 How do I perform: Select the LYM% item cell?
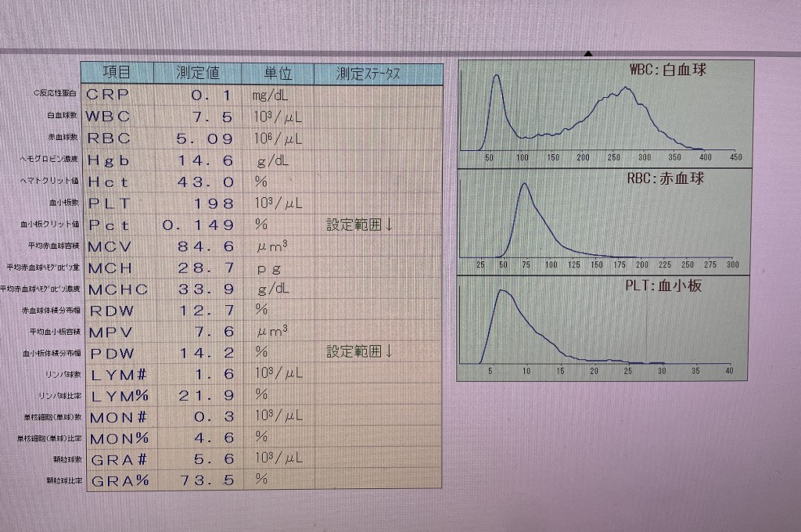pyautogui.click(x=122, y=396)
